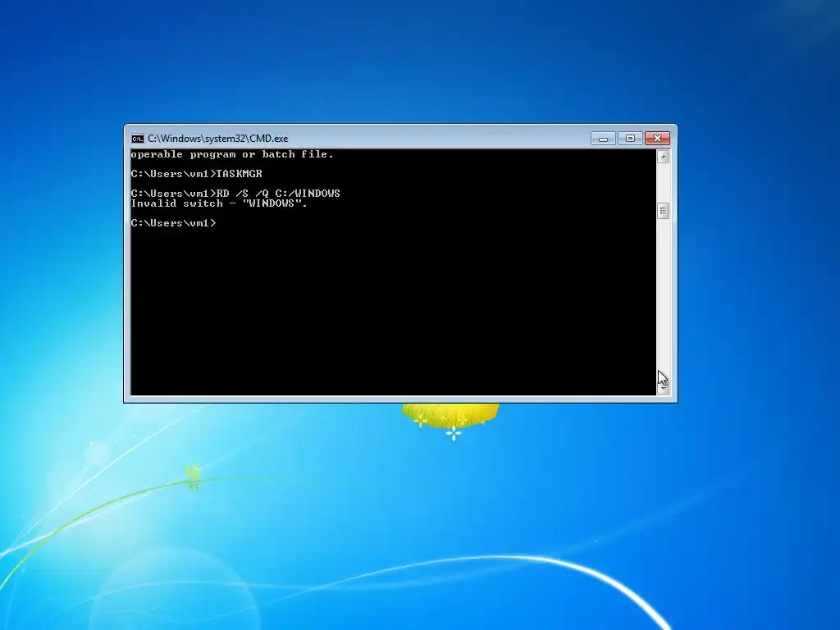The height and width of the screenshot is (630, 840).
Task: Click the line 'operable program or batch file.'
Action: [x=232, y=154]
